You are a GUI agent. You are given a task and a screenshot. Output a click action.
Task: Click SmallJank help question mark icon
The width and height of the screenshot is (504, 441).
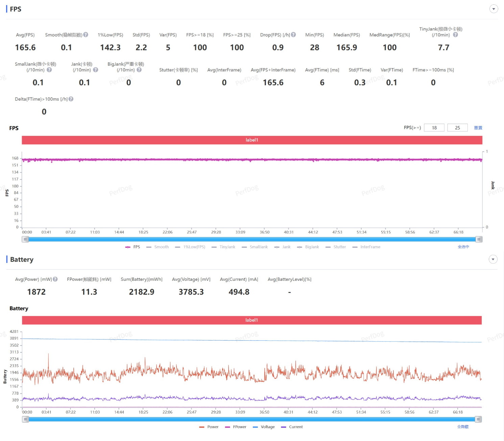point(49,70)
